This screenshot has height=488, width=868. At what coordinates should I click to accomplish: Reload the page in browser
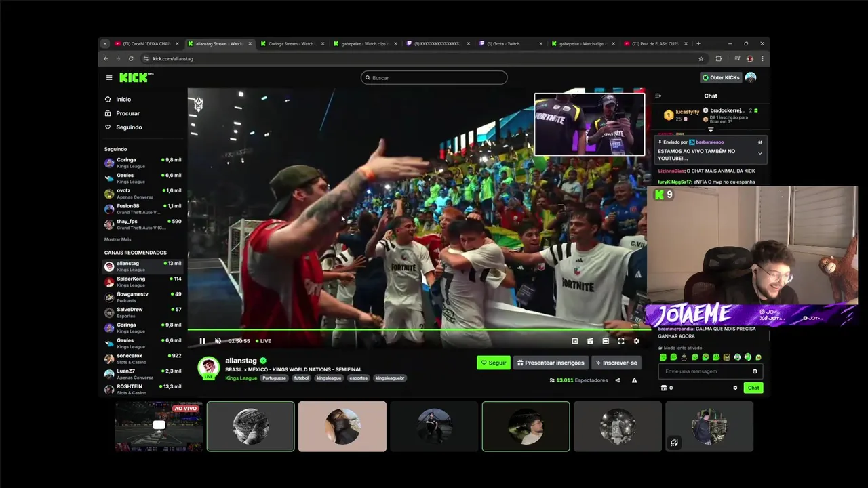click(131, 58)
